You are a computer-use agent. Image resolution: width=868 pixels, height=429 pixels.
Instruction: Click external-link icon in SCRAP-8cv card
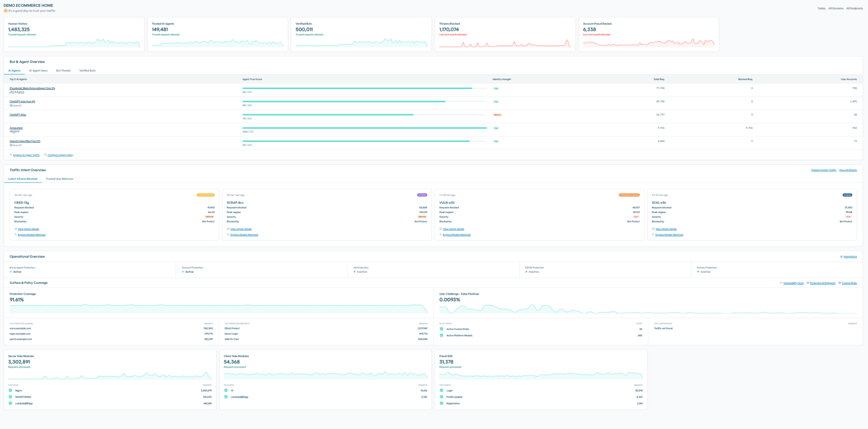point(228,229)
